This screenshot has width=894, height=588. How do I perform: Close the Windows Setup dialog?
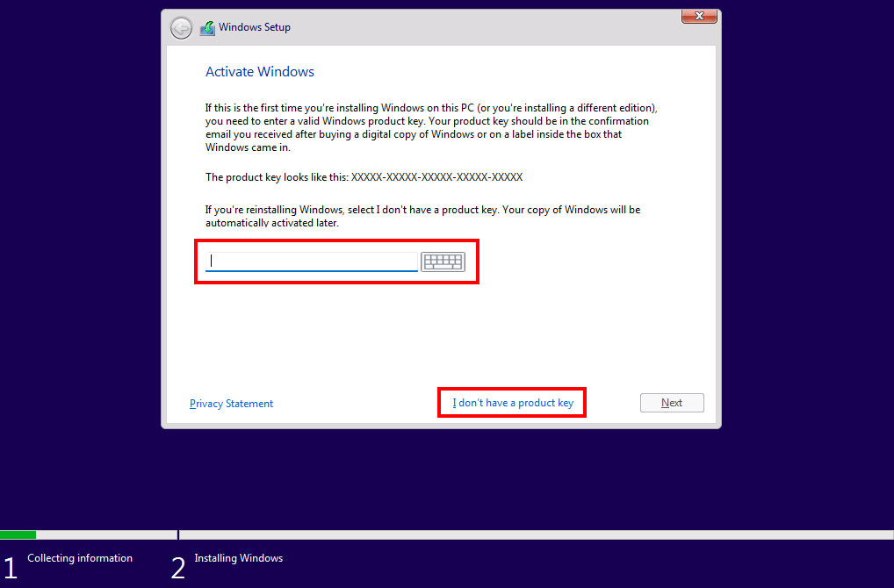tap(699, 16)
